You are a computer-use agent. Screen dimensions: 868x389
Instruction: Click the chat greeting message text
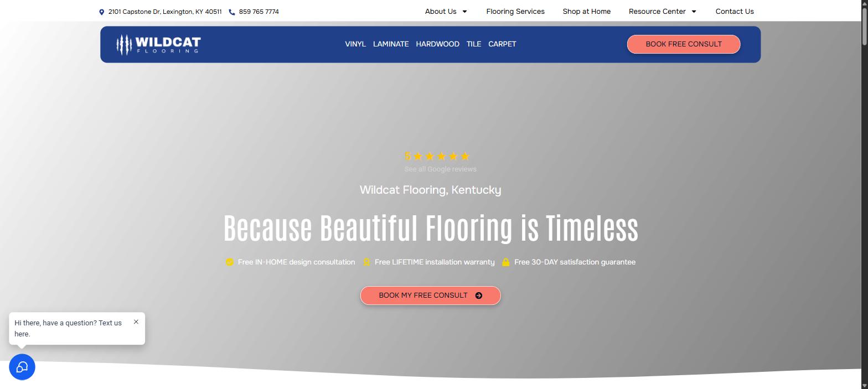68,328
